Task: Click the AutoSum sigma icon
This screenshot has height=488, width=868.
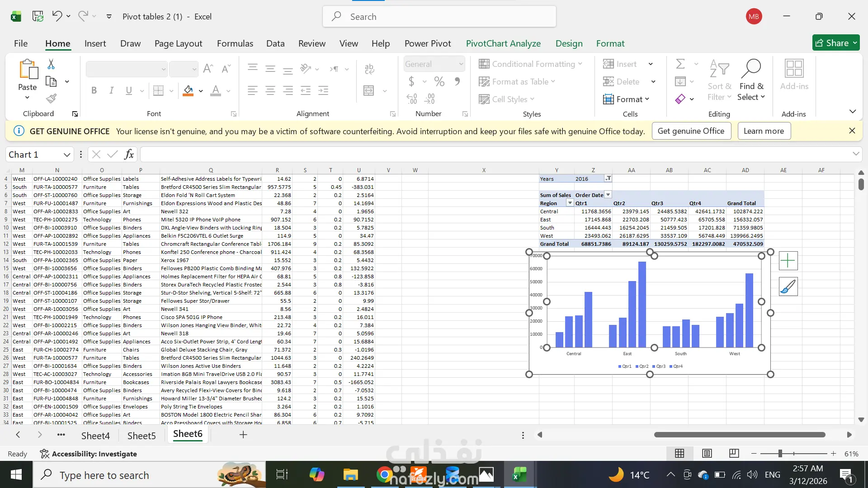Action: tap(680, 64)
